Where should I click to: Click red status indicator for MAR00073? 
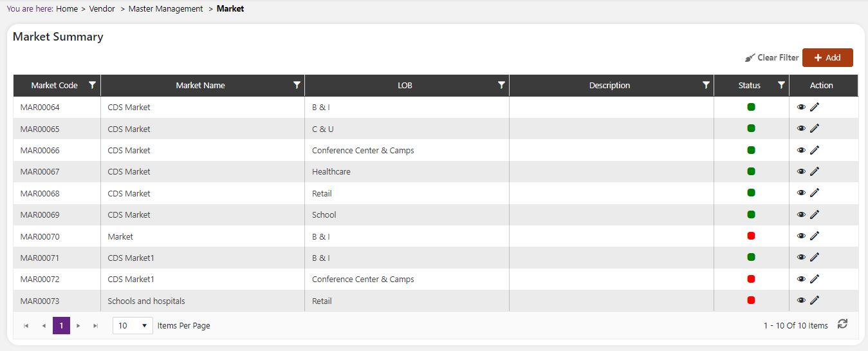(x=751, y=300)
